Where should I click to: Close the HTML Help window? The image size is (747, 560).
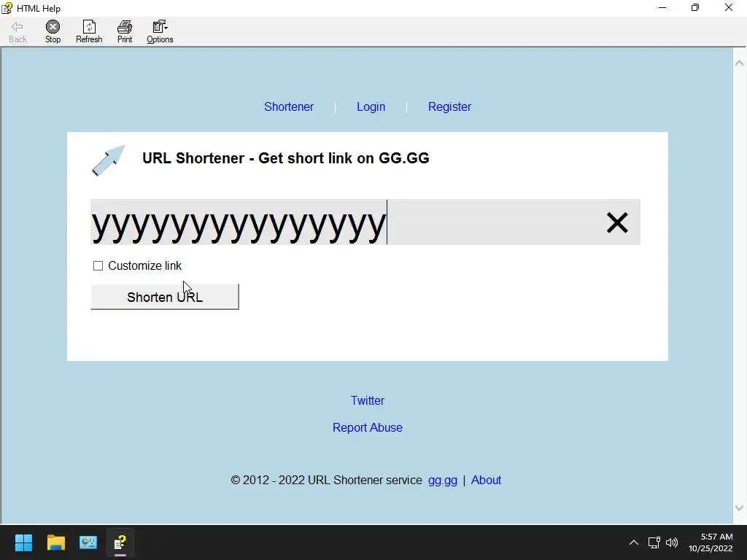tap(729, 7)
